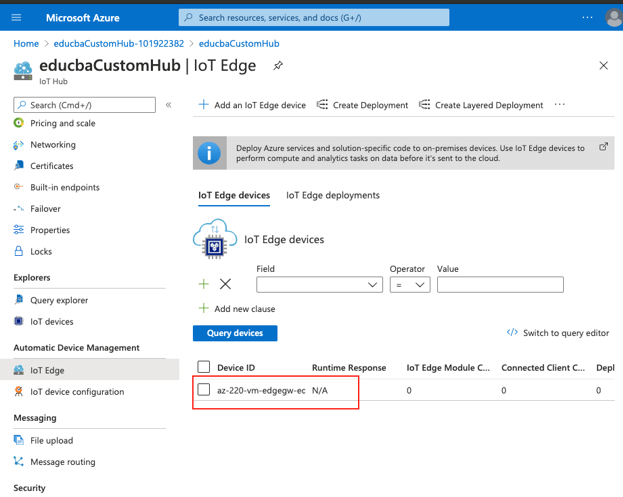
Task: Click Create Layered Deployment label
Action: (489, 105)
